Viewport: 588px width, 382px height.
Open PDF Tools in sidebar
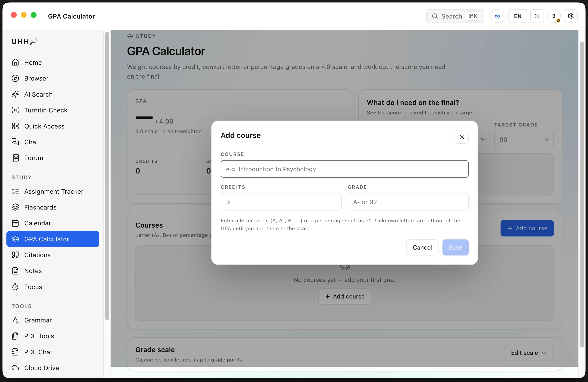(x=53, y=336)
